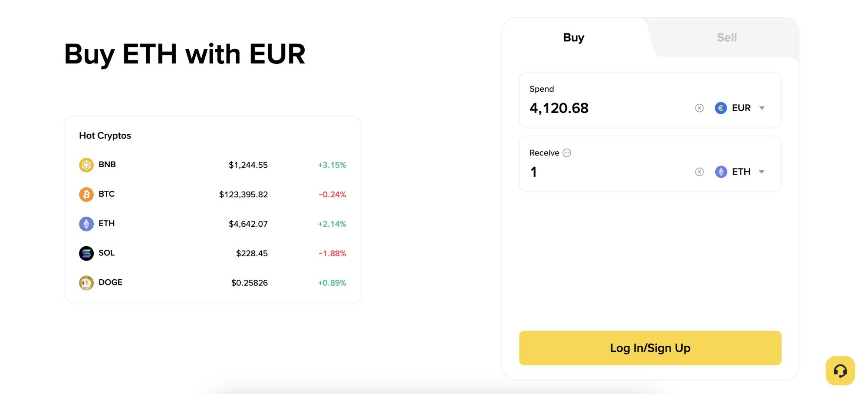Viewport: 868px width, 394px height.
Task: Click the Solana coin icon
Action: pos(86,253)
